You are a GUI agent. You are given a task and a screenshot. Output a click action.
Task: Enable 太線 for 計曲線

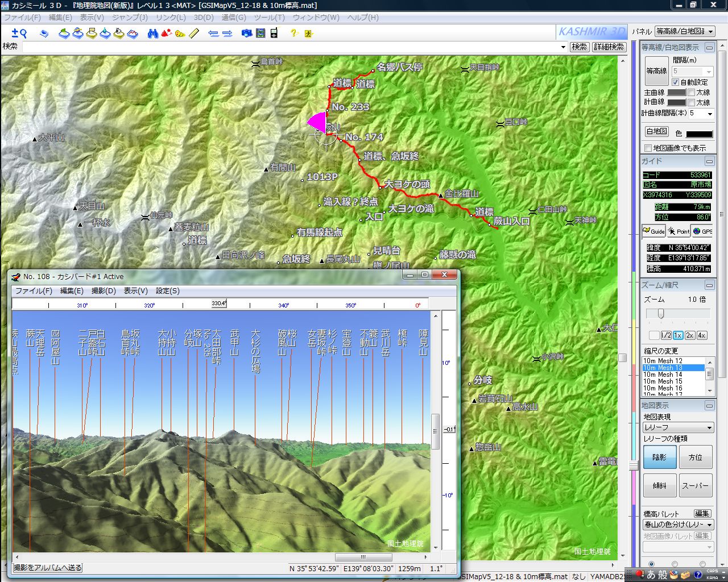click(x=691, y=102)
